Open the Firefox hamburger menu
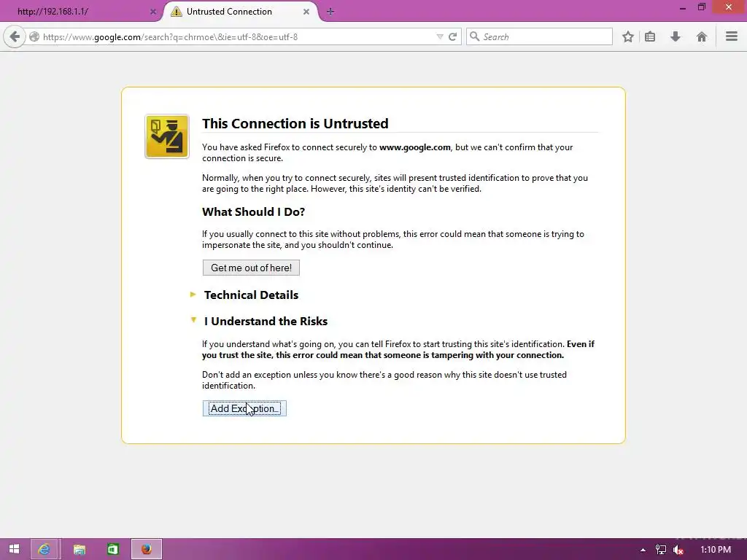This screenshot has height=560, width=747. coord(732,36)
